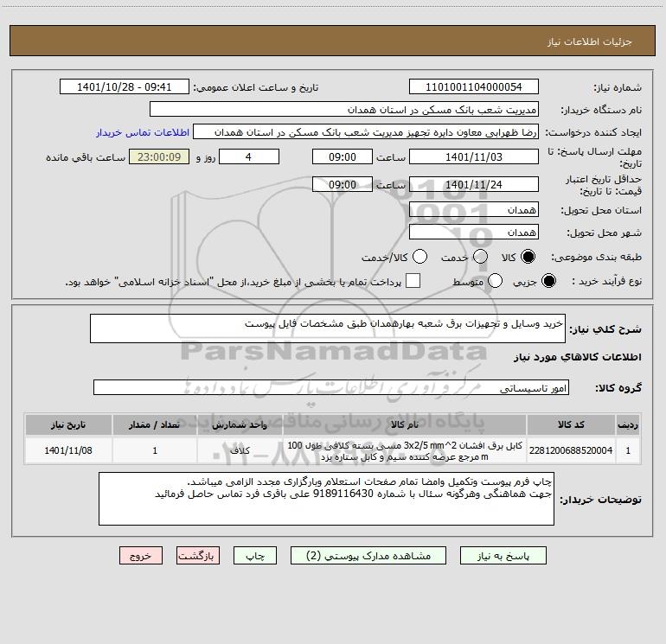
Task: Click the نام کالا column header
Action: (405, 424)
